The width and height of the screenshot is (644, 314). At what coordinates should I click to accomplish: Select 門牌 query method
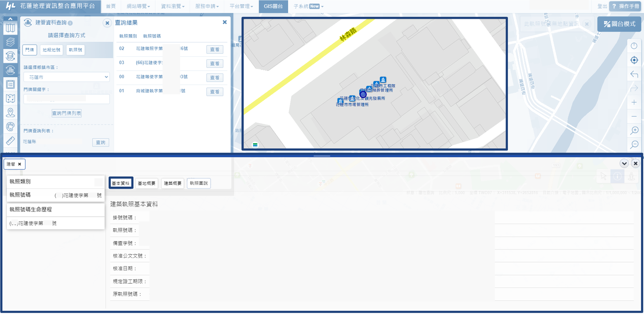pos(30,50)
